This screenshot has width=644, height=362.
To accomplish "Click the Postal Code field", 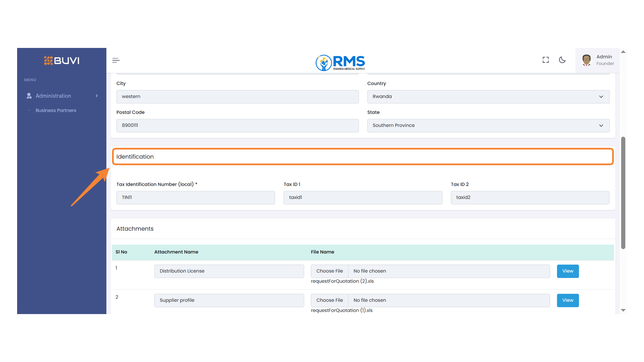I will pos(237,125).
